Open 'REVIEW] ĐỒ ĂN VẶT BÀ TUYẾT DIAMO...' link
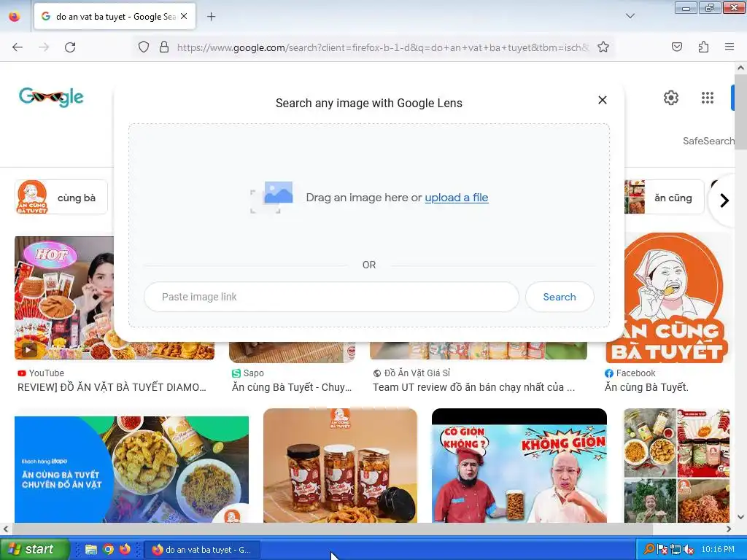The image size is (747, 560). click(112, 388)
